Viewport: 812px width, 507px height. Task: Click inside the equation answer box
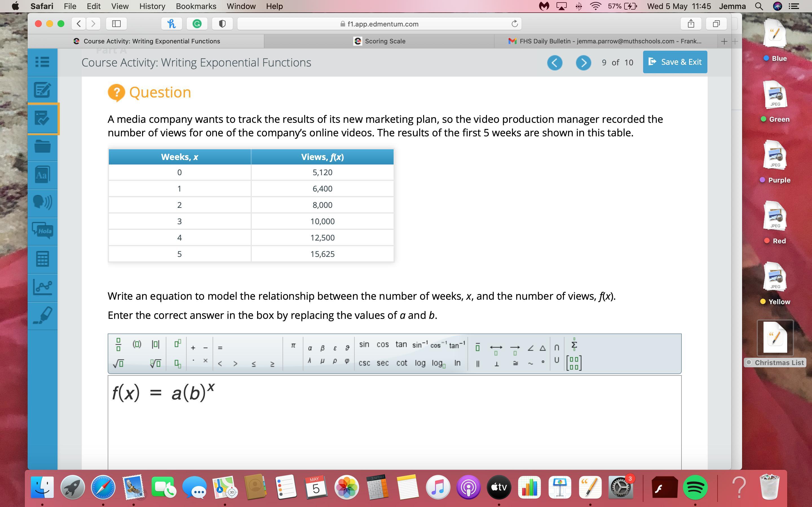coord(394,422)
